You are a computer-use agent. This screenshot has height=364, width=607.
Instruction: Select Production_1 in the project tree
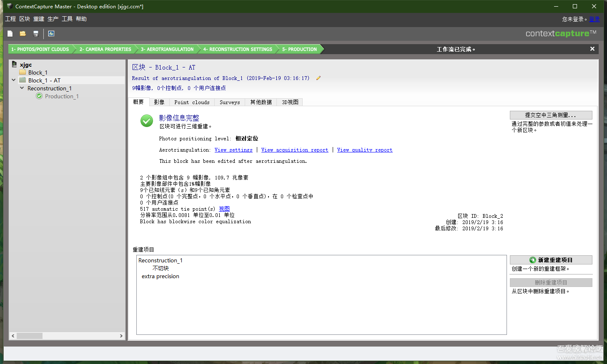coord(62,96)
